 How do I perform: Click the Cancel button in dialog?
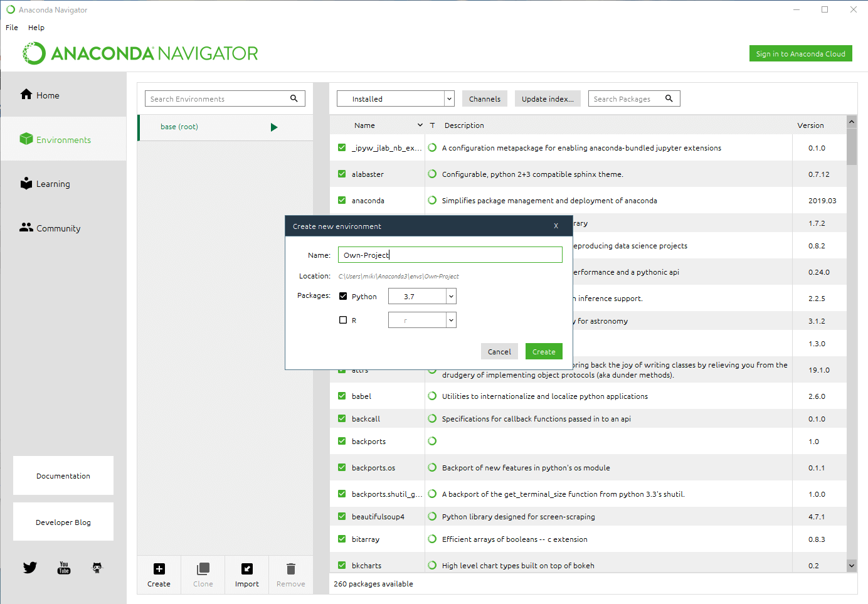(x=499, y=351)
